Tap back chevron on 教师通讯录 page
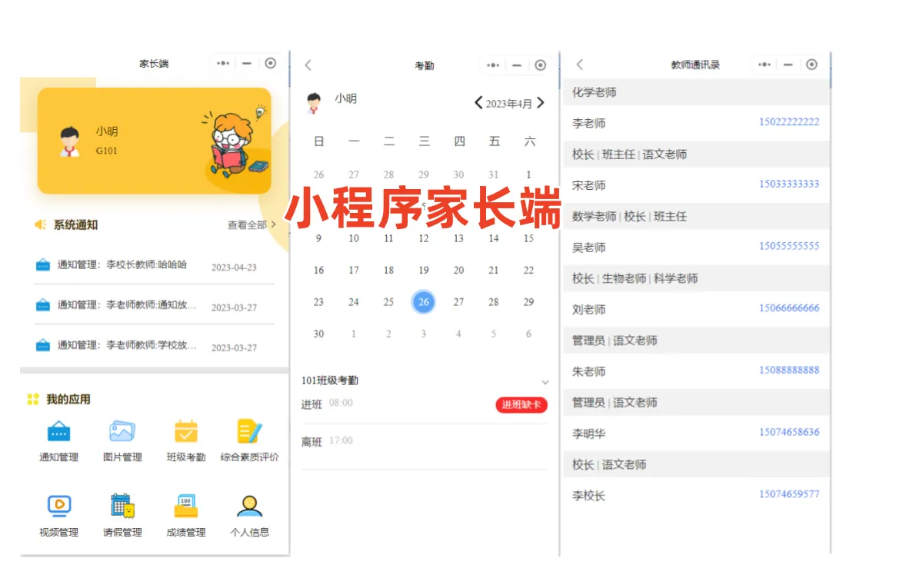The width and height of the screenshot is (913, 588). click(580, 65)
